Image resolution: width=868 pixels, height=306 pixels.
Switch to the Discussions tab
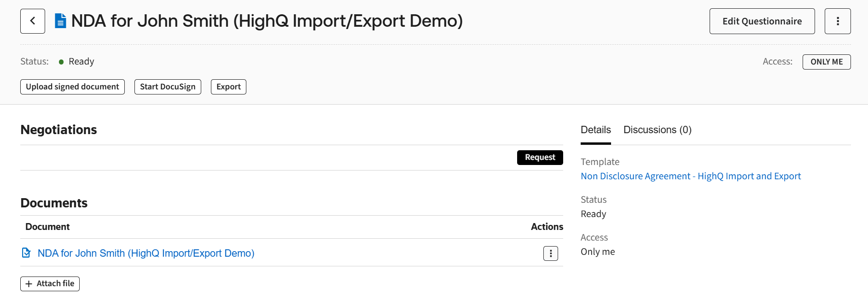point(657,129)
